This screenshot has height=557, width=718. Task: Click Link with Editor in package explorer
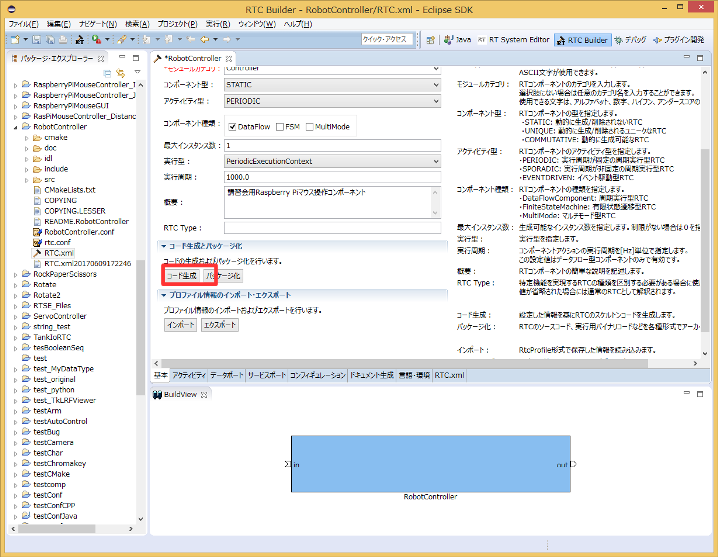(119, 72)
